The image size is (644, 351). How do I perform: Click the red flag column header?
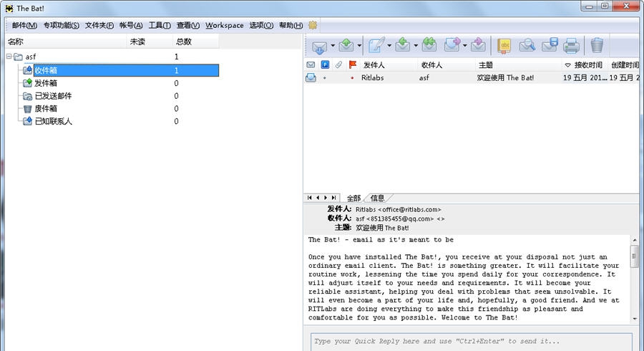click(352, 65)
